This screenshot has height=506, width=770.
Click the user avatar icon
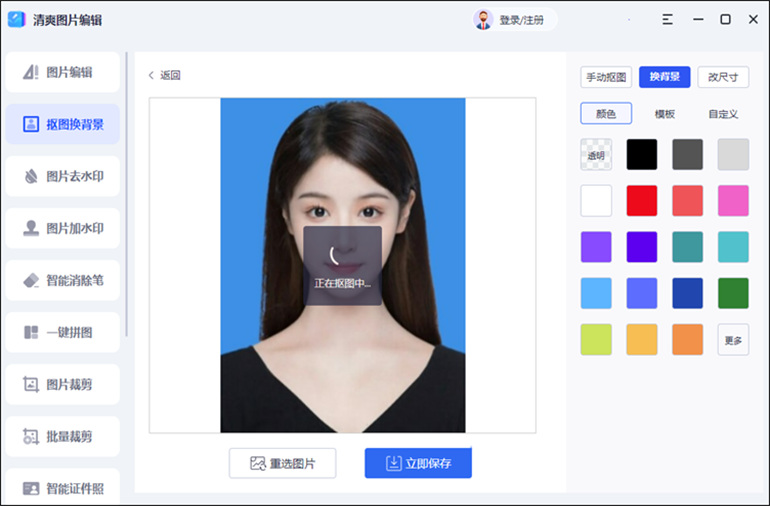click(x=483, y=20)
